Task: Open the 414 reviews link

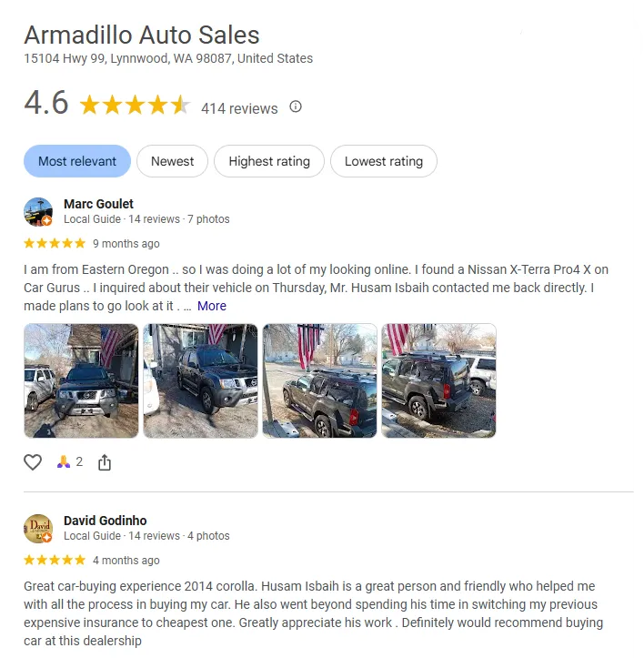Action: pyautogui.click(x=239, y=108)
